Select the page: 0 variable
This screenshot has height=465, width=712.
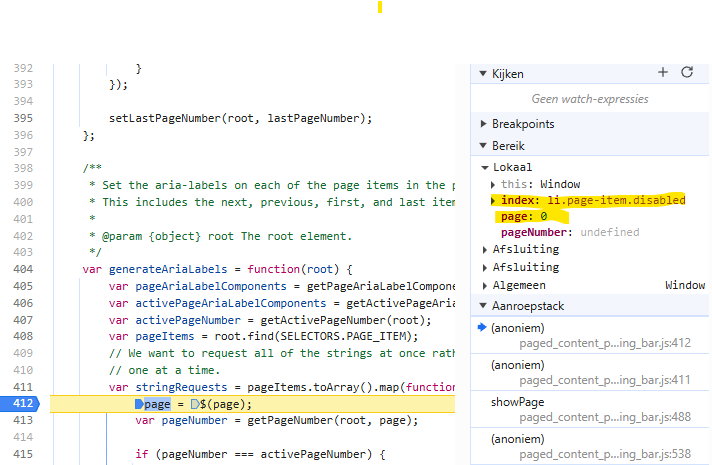tap(524, 217)
